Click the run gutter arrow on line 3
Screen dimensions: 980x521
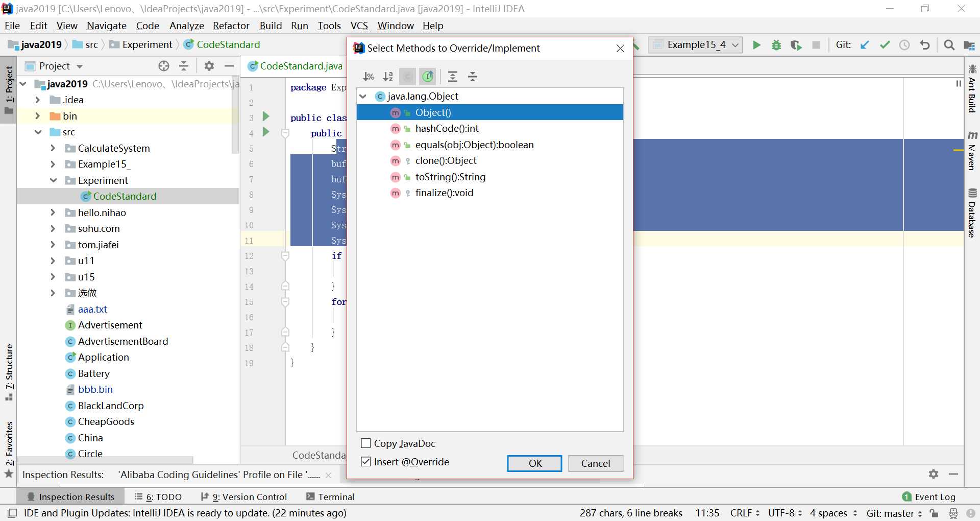(x=266, y=116)
